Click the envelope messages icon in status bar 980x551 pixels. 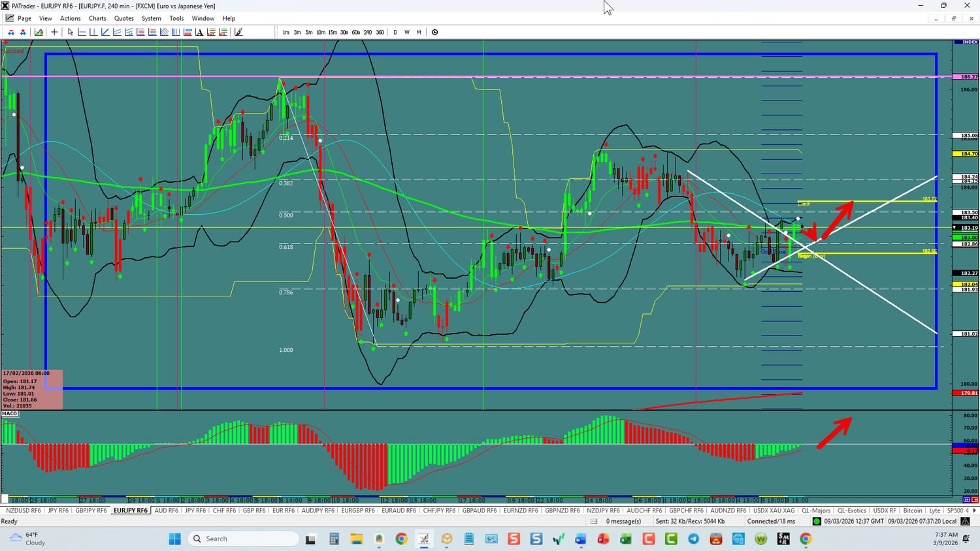coord(594,521)
